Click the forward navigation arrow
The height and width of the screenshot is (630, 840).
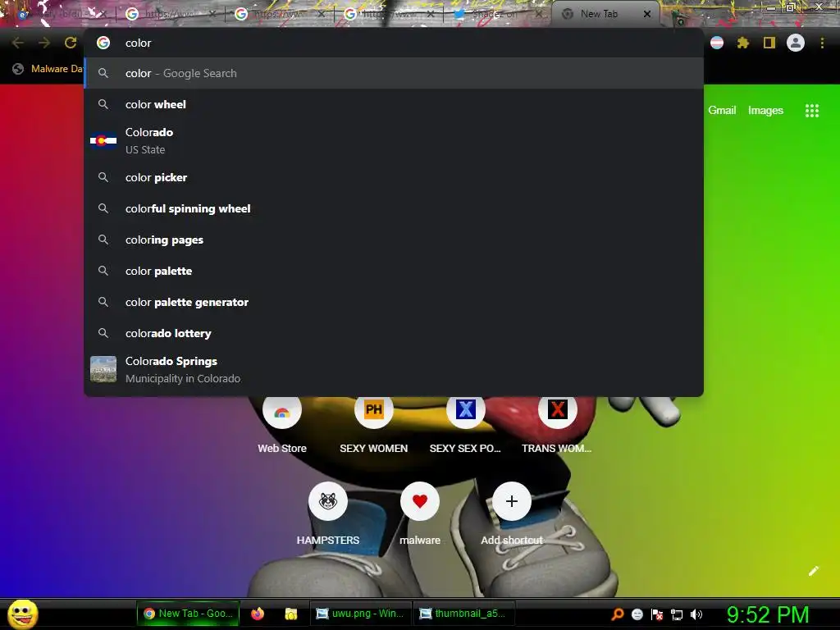click(44, 43)
